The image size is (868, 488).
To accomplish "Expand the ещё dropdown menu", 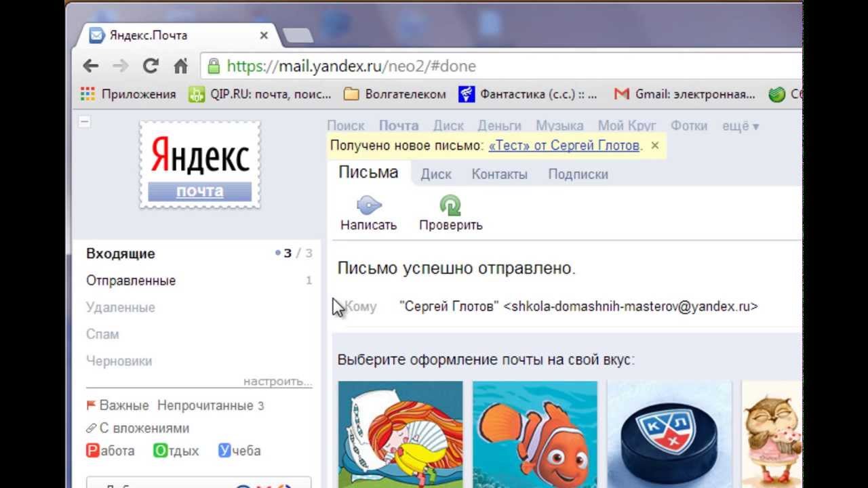I will [x=741, y=125].
